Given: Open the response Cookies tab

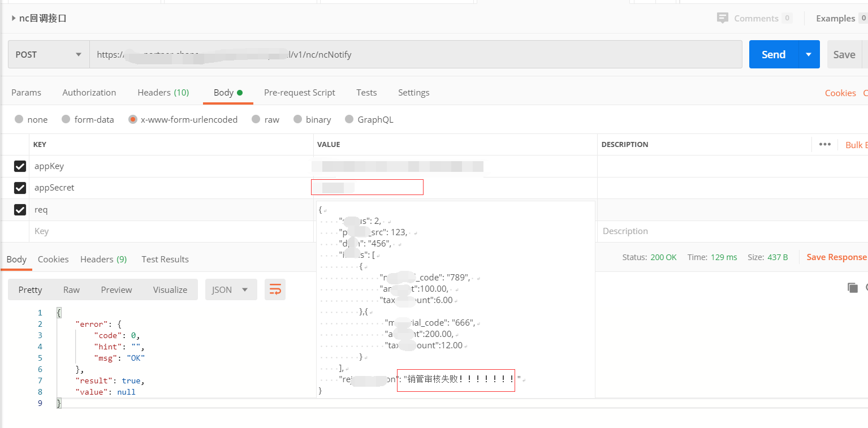Looking at the screenshot, I should point(53,259).
